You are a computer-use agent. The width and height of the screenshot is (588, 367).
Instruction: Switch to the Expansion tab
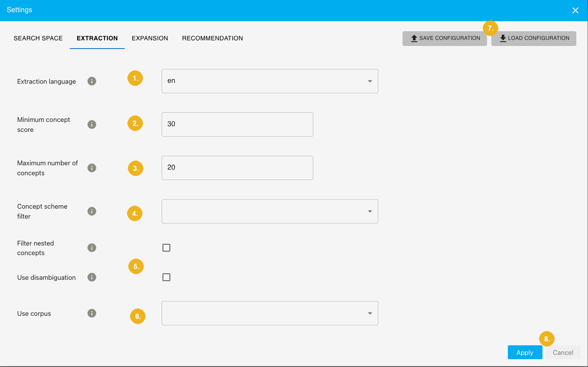click(150, 38)
